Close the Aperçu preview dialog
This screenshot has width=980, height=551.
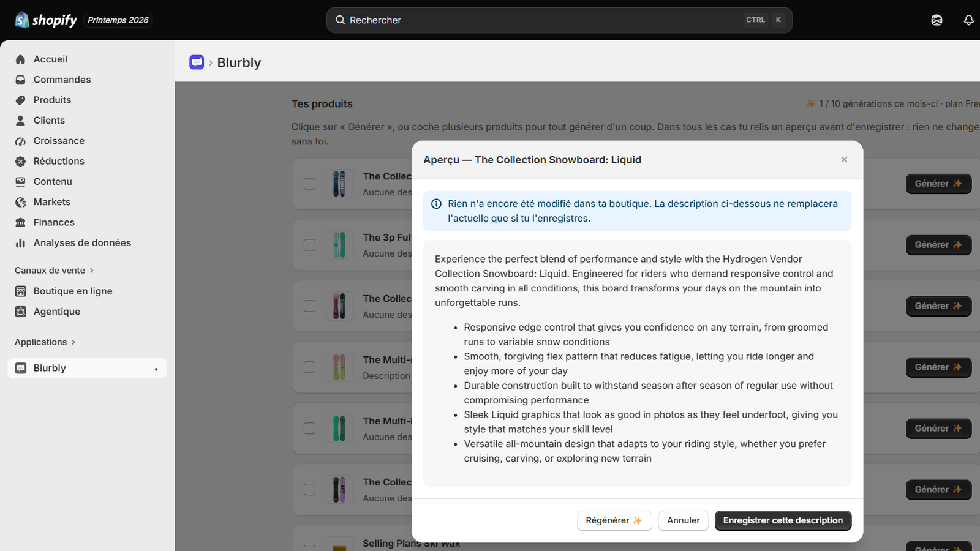pyautogui.click(x=844, y=160)
